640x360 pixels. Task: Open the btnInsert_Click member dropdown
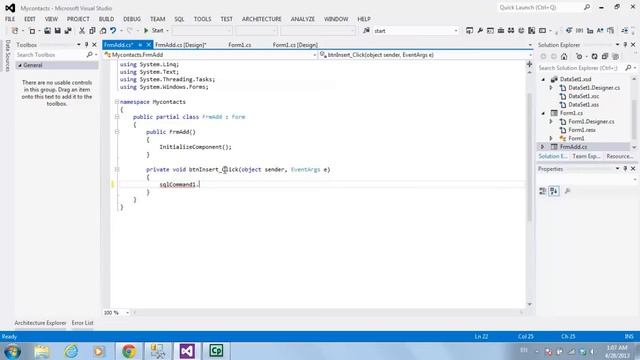tap(530, 55)
